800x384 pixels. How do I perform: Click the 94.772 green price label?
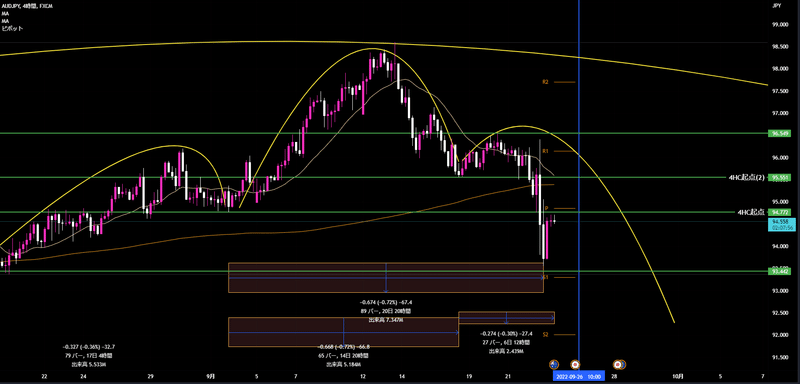(x=780, y=212)
